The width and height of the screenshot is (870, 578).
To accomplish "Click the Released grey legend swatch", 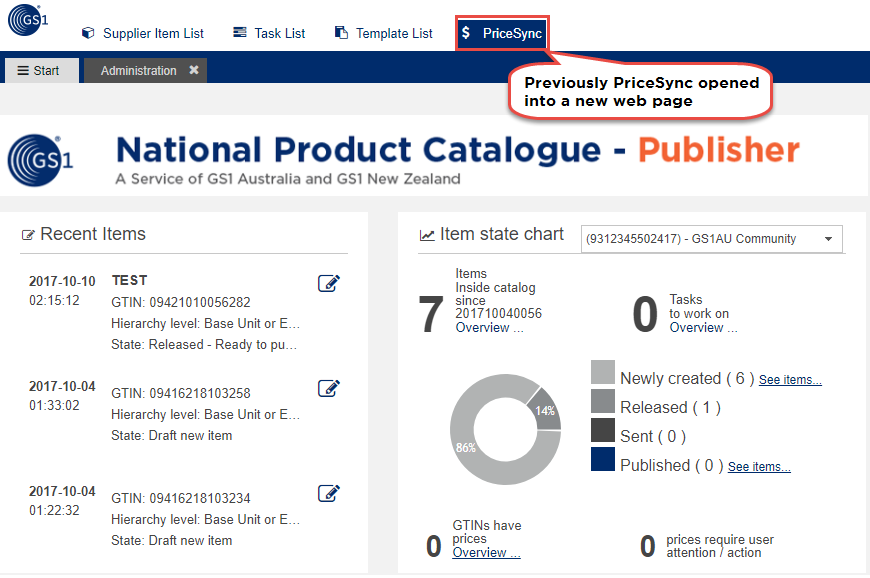I will pyautogui.click(x=603, y=401).
